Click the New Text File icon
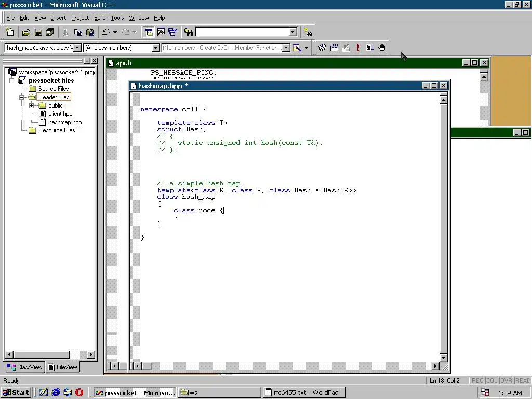The image size is (532, 399). pos(10,32)
